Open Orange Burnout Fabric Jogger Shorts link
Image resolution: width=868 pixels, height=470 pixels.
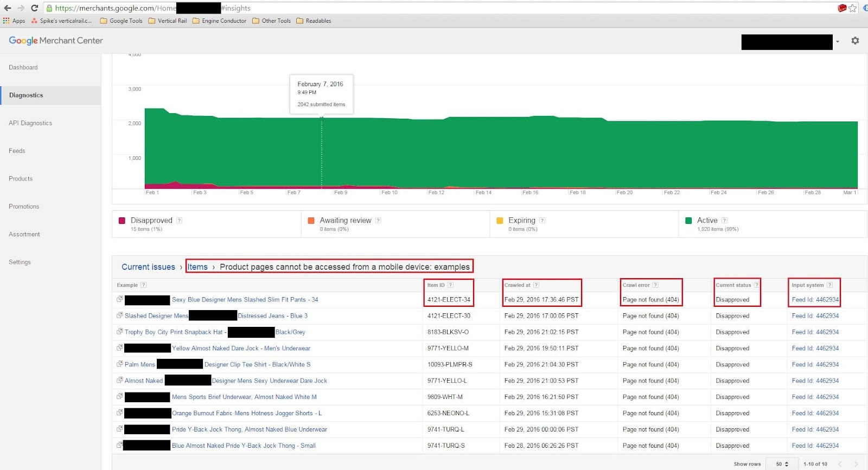(x=247, y=413)
